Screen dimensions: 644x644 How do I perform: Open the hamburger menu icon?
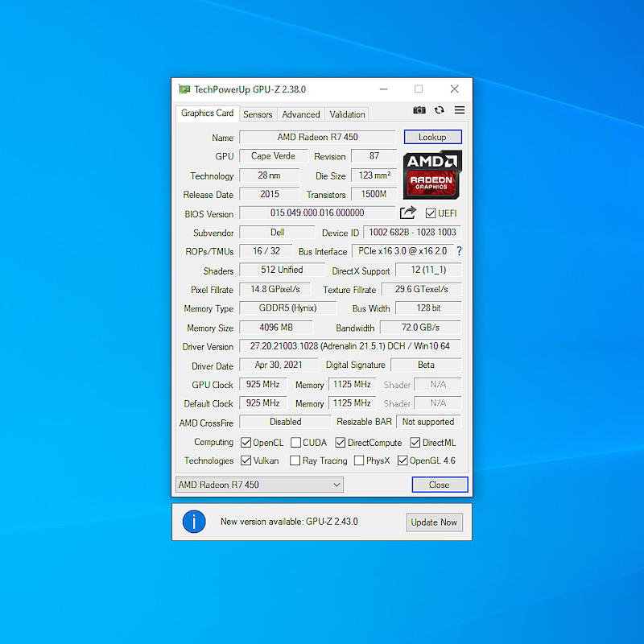point(460,110)
